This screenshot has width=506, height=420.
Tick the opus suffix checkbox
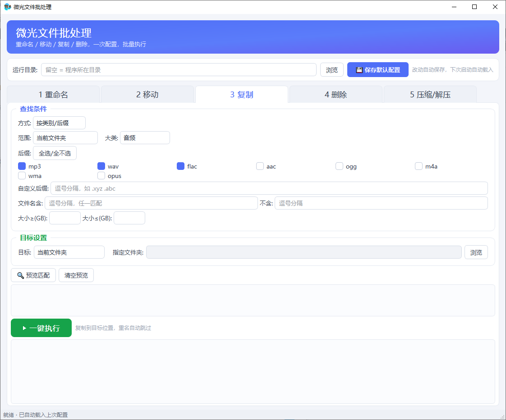click(101, 175)
